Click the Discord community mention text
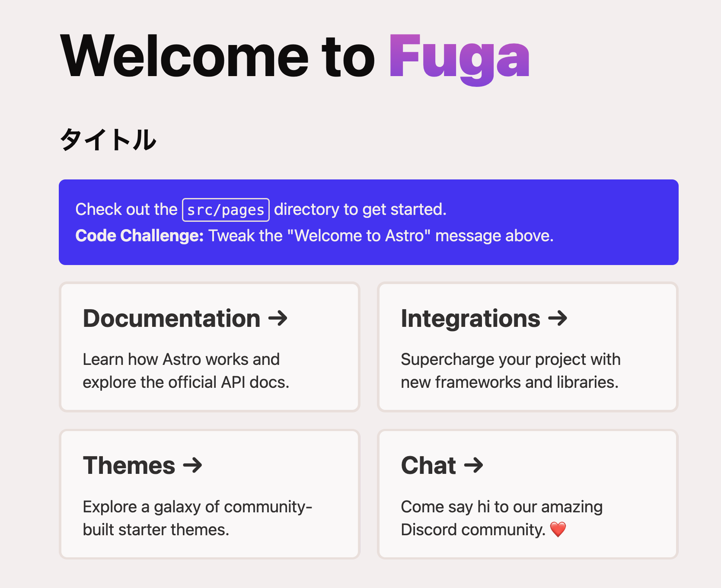The width and height of the screenshot is (721, 588). pyautogui.click(x=472, y=529)
